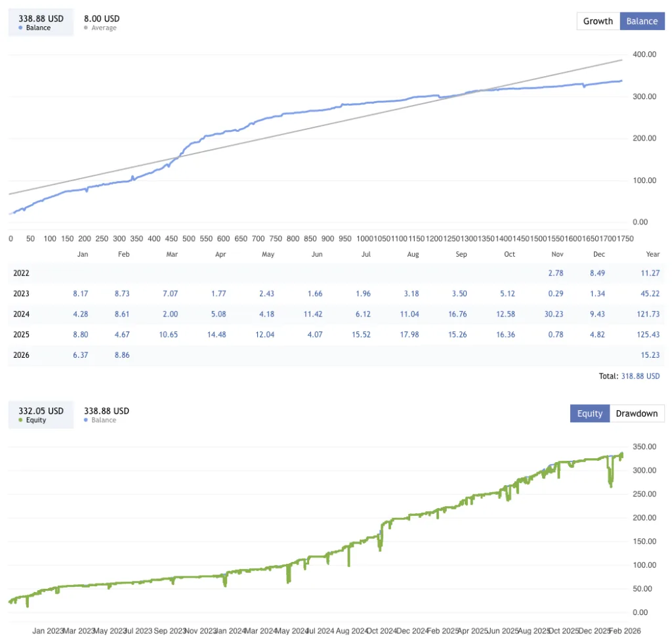
Task: Click the August 2025 value 17.98
Action: 409,335
